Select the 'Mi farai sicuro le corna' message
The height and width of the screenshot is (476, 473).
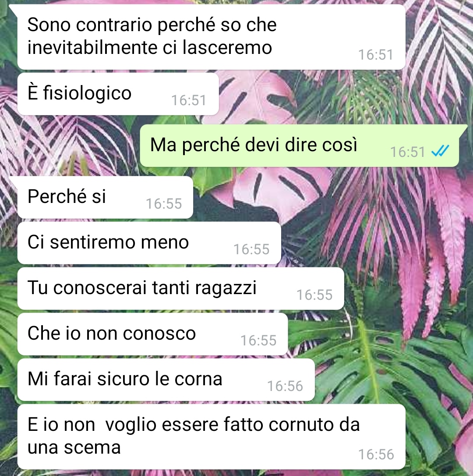pos(166,380)
